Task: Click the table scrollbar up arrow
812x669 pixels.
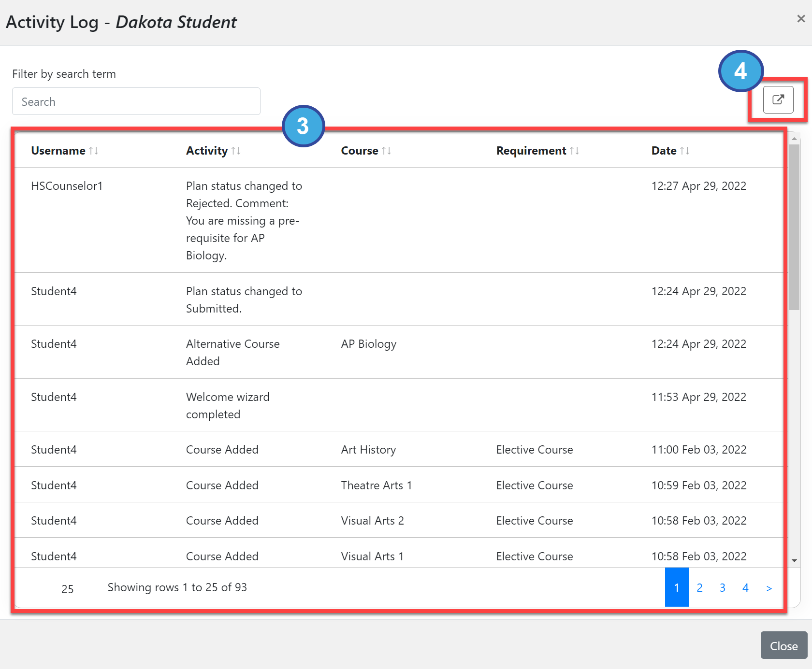Action: pos(794,139)
